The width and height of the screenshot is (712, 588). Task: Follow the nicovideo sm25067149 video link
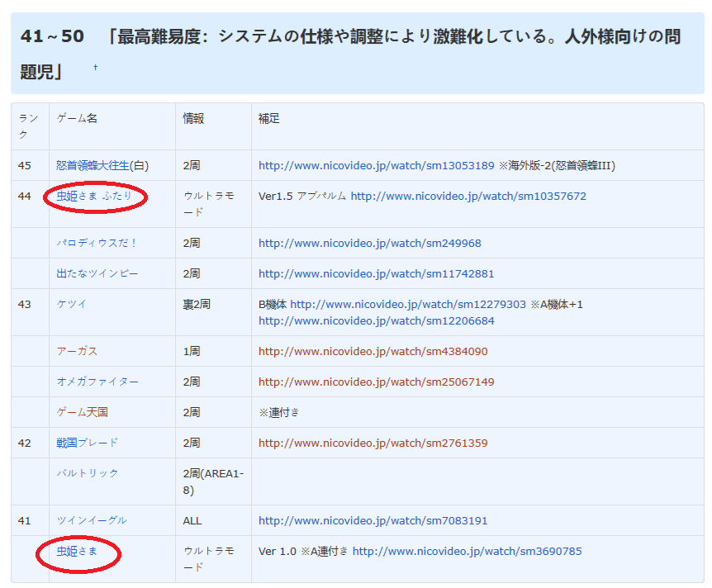(x=377, y=382)
